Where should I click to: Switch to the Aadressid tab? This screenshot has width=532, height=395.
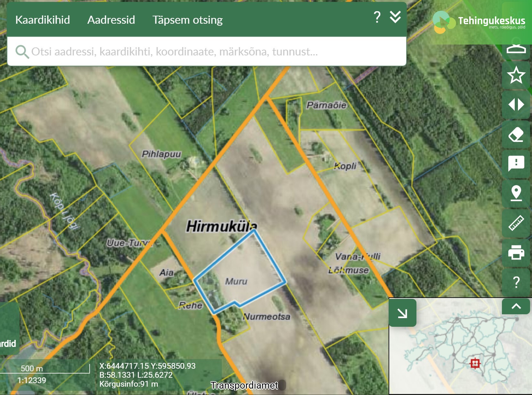(x=111, y=20)
